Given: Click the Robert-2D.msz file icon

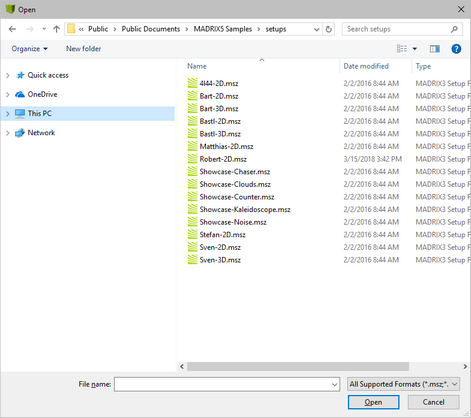Looking at the screenshot, I should click(x=192, y=159).
